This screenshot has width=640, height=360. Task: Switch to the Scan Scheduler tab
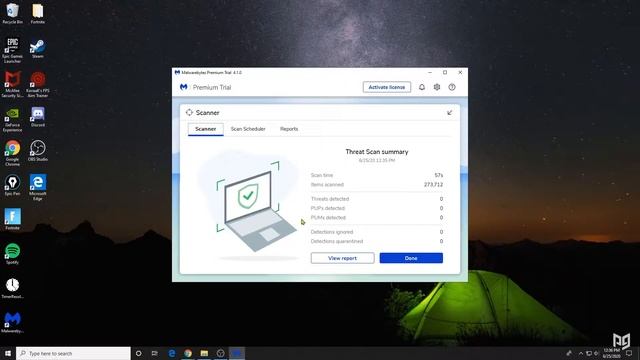[248, 129]
